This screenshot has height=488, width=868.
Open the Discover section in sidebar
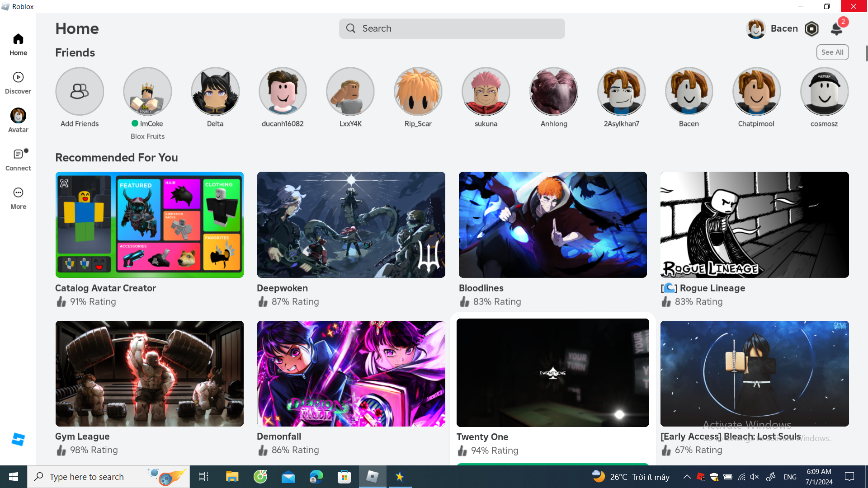pos(18,83)
